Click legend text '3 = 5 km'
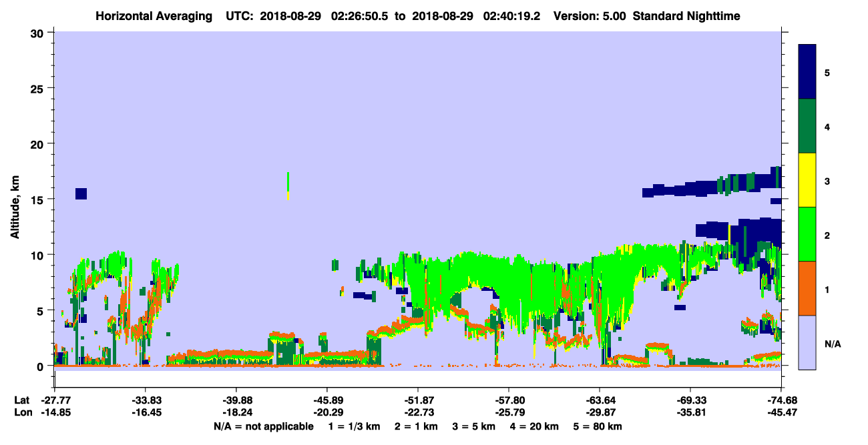Screen dimensions: 868x445 coord(474,426)
